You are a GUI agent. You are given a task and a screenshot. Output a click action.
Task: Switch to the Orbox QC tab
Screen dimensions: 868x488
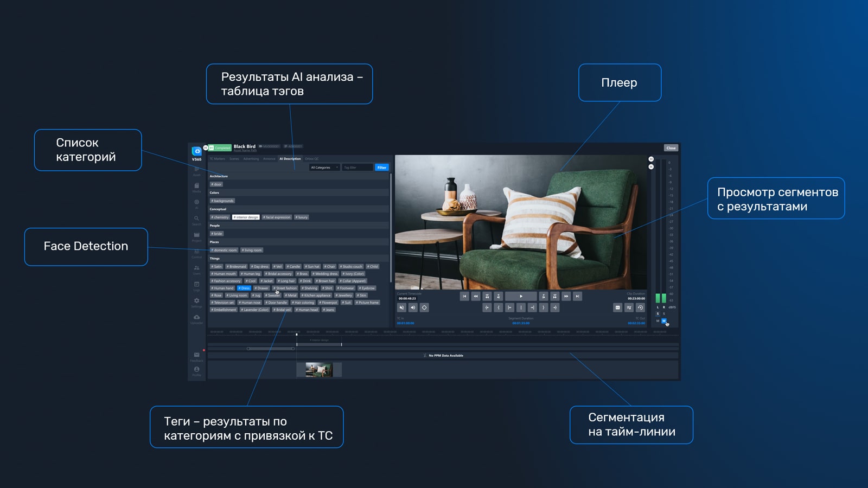pos(312,159)
